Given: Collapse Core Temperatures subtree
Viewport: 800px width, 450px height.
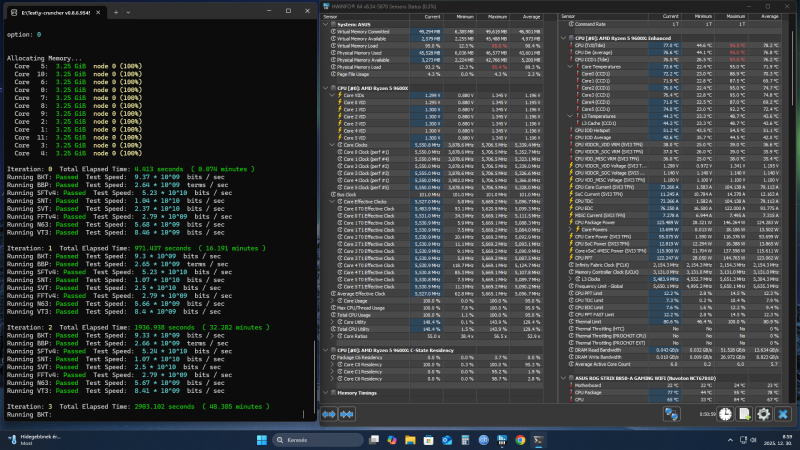Looking at the screenshot, I should pyautogui.click(x=570, y=67).
